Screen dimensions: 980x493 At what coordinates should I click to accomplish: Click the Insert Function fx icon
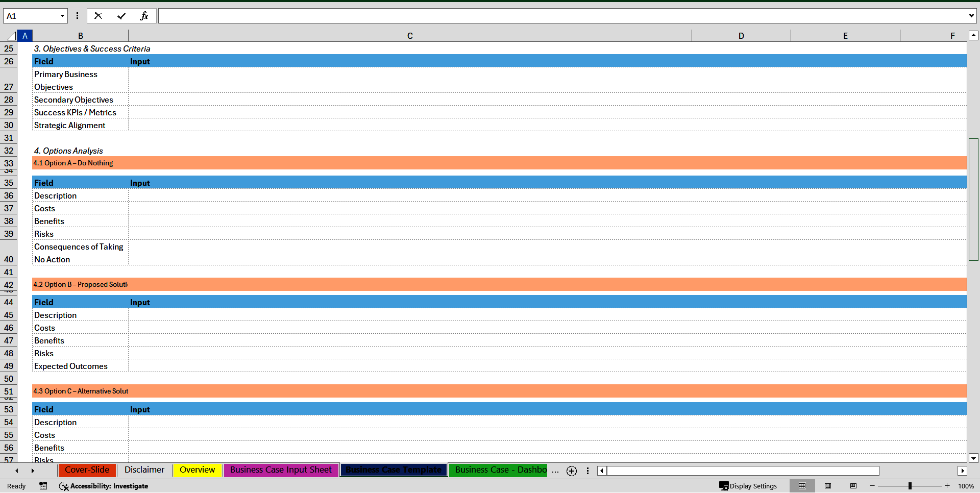(144, 15)
